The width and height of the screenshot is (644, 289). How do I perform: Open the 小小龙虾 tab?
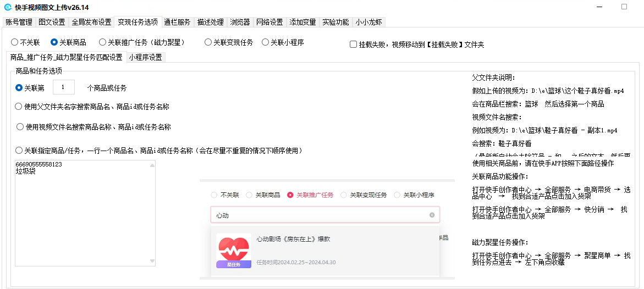369,22
